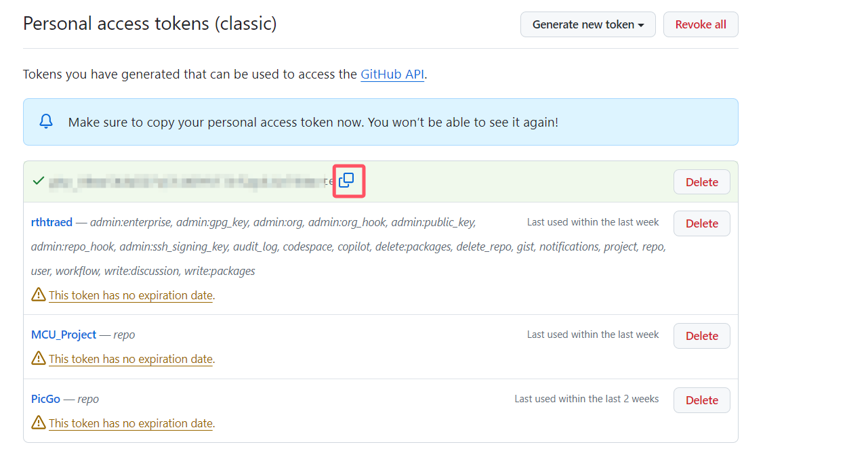
Task: Click rthtraed no expiration date warning link
Action: 131,295
